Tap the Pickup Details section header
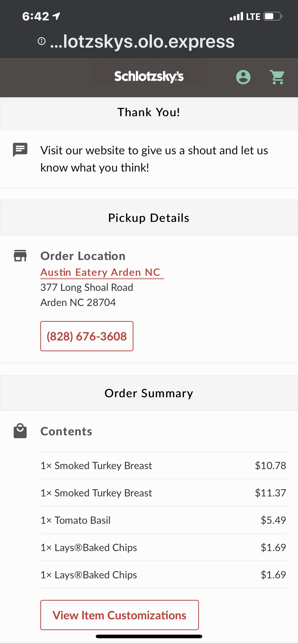The image size is (298, 644). point(149,218)
